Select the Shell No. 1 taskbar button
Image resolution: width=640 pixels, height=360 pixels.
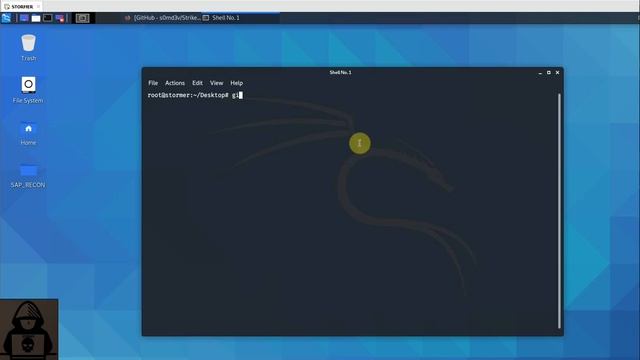[240, 18]
